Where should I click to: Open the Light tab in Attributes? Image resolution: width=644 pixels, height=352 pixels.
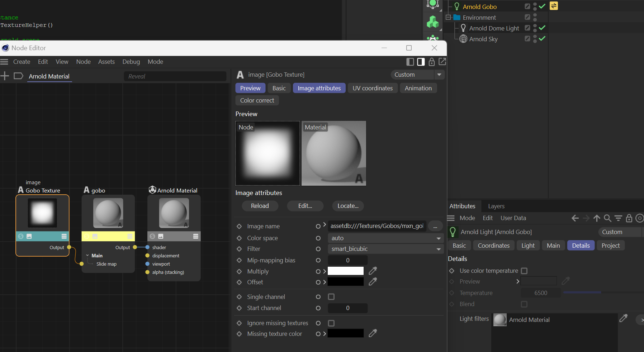tap(528, 246)
